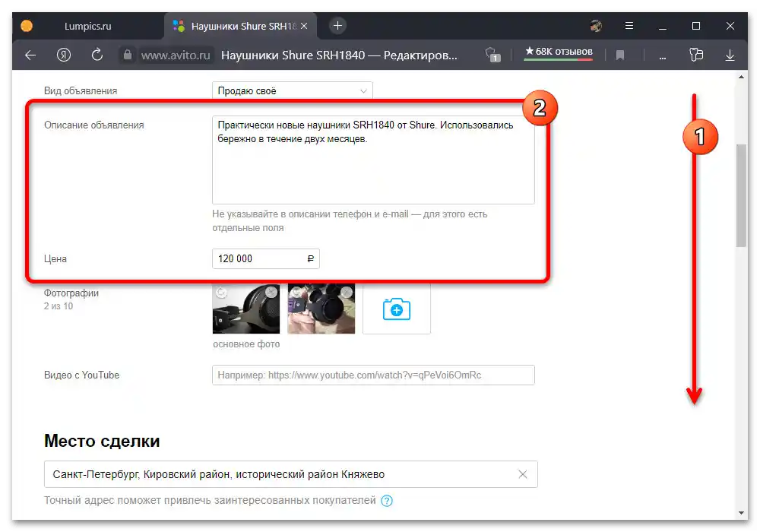Click the Lumpics orange favicon
This screenshot has width=760, height=532.
pos(27,26)
